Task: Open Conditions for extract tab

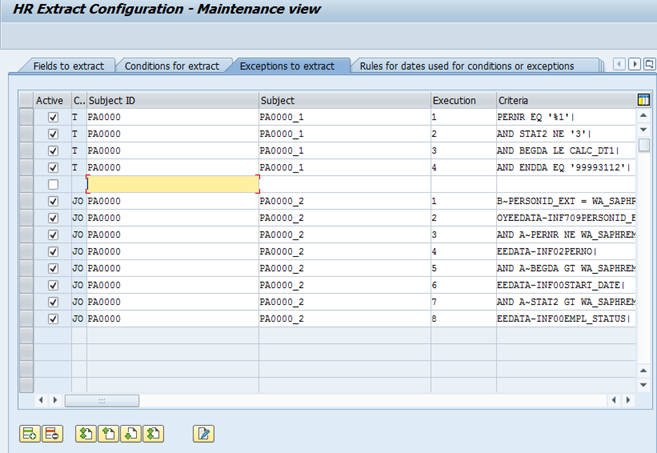Action: coord(172,66)
